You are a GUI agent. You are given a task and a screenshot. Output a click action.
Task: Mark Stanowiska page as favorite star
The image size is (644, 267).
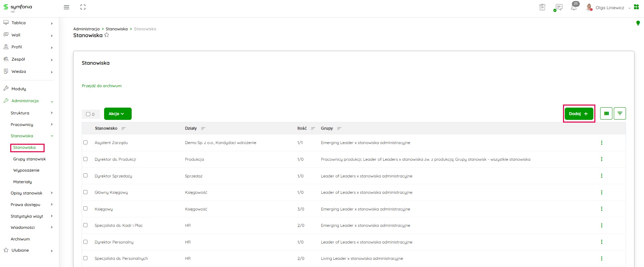106,35
